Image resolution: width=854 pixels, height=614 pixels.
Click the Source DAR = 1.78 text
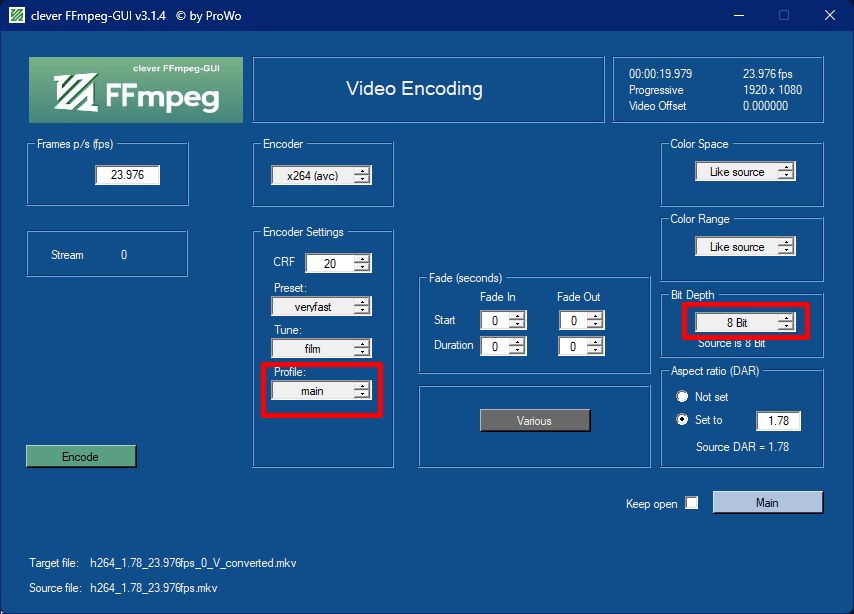point(742,447)
